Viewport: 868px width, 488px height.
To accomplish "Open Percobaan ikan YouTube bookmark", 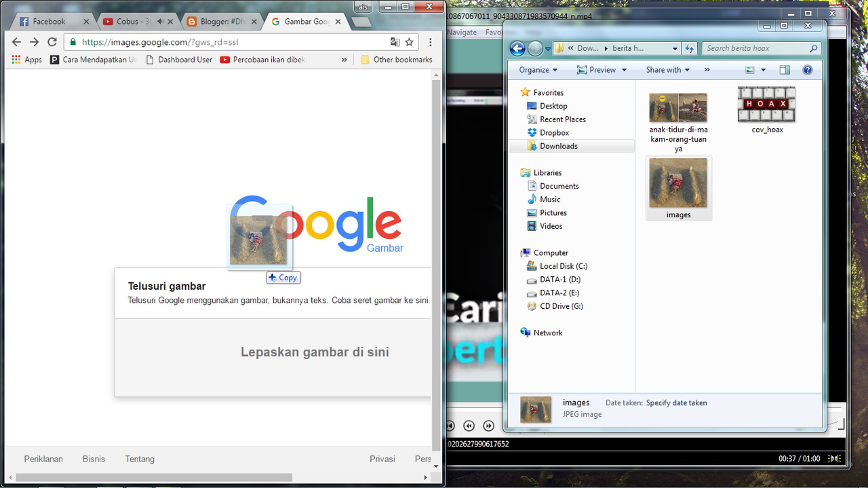I will tap(264, 60).
